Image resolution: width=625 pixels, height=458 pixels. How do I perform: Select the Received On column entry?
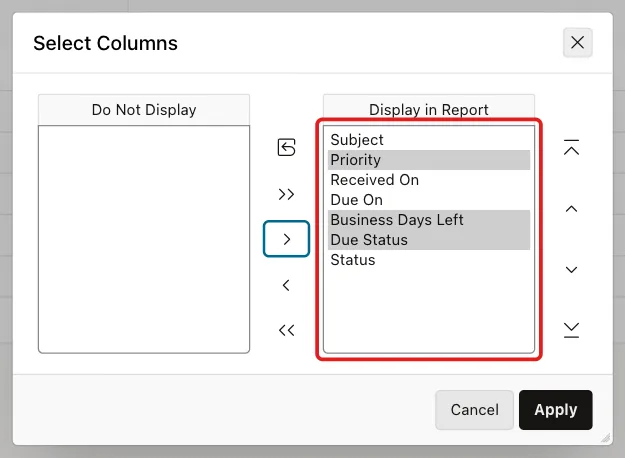click(x=429, y=180)
